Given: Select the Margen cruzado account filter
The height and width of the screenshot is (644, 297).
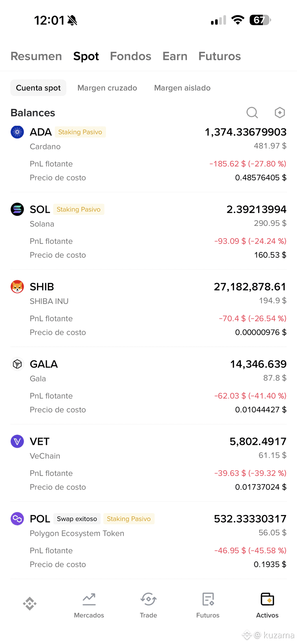Looking at the screenshot, I should 107,88.
